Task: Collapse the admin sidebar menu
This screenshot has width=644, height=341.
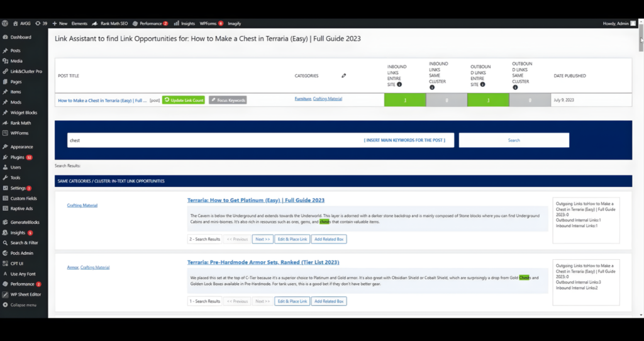Action: click(x=23, y=305)
